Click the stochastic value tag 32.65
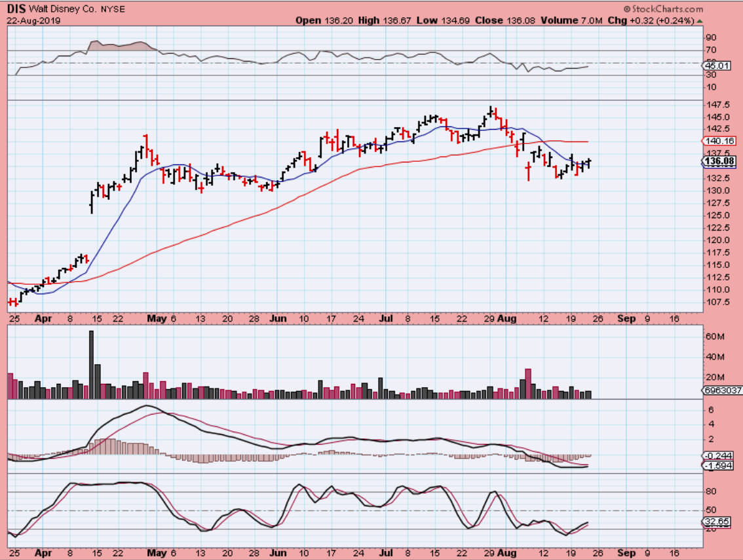 pos(717,521)
